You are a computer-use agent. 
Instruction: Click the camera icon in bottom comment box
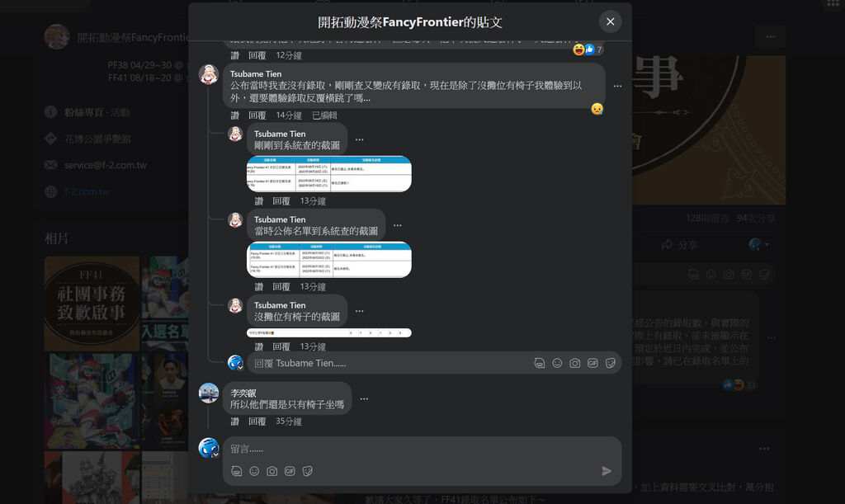click(272, 471)
